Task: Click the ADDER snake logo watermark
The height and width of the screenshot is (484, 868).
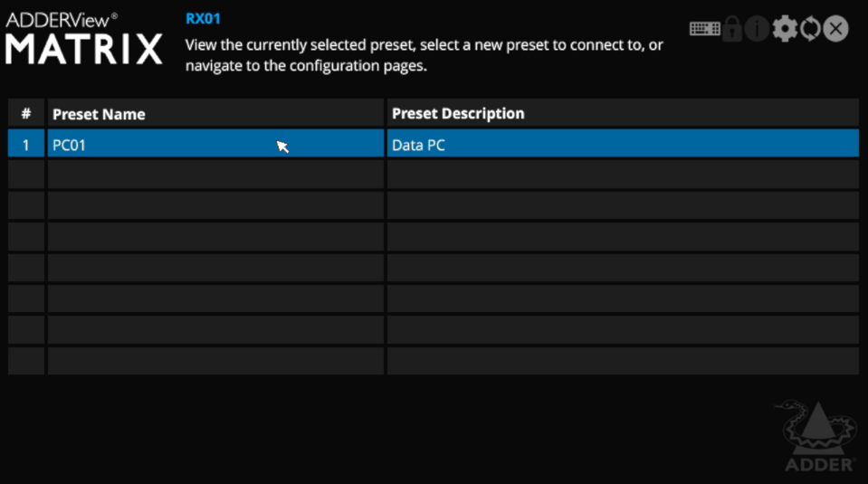Action: (x=816, y=436)
